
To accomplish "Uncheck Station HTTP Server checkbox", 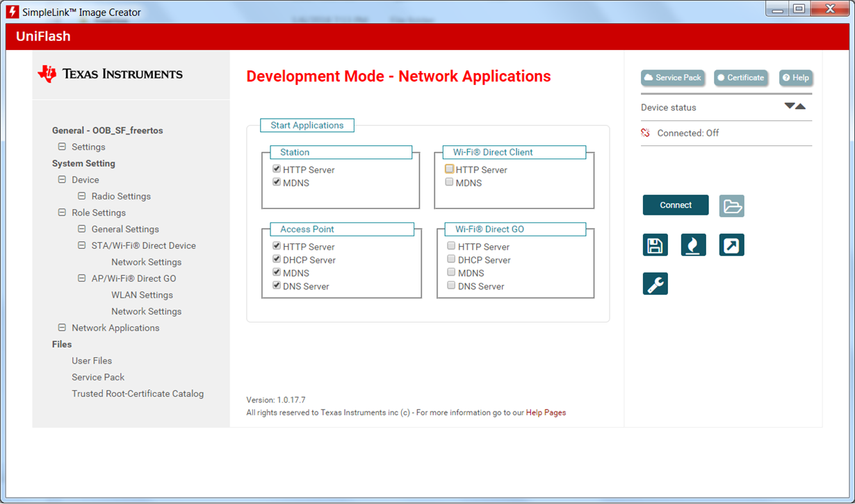I will [277, 169].
